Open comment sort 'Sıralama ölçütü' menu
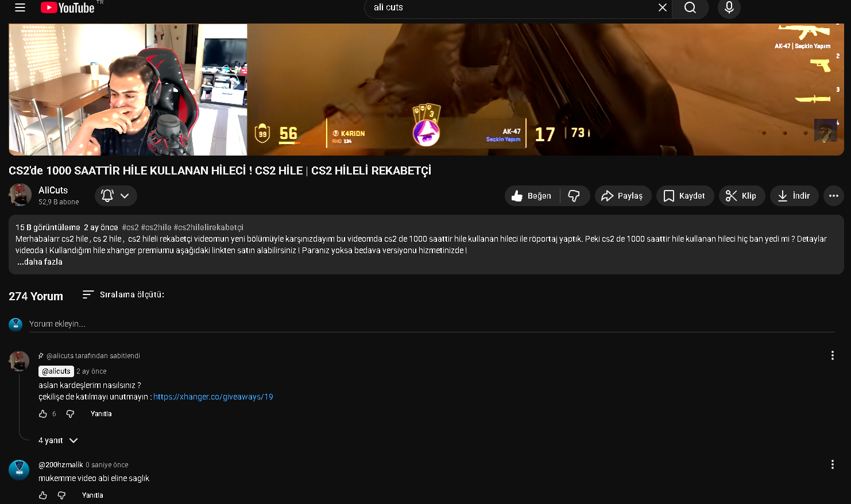 [123, 294]
